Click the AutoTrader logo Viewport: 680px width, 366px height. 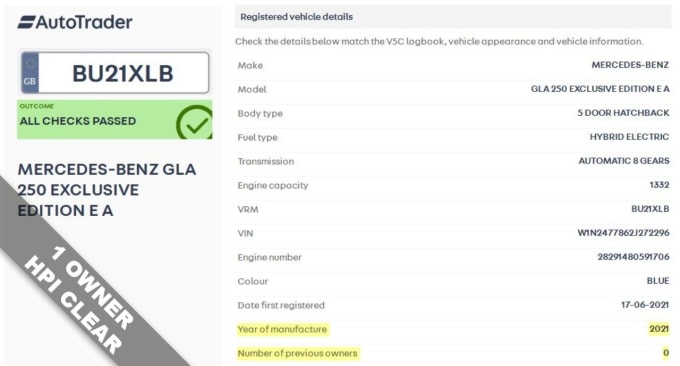point(75,22)
